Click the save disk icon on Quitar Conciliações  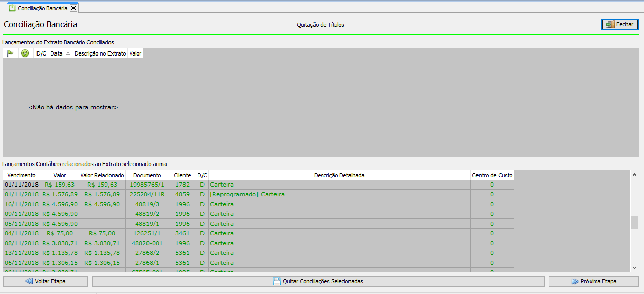277,281
